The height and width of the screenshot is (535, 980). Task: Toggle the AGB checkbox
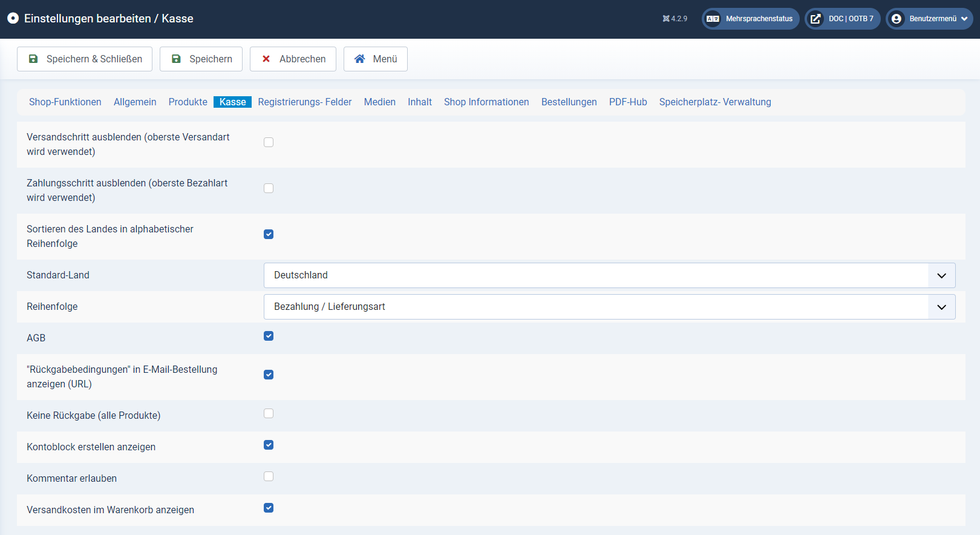(269, 336)
